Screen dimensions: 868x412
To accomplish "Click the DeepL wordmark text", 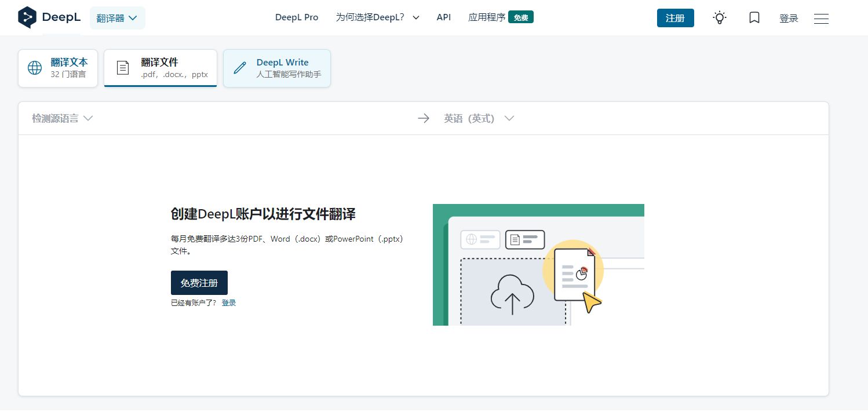I will coord(61,18).
